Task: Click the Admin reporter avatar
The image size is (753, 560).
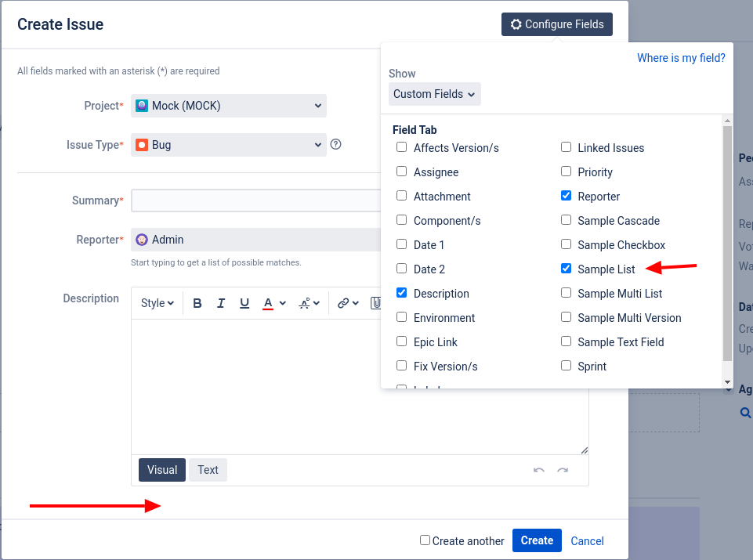Action: [x=142, y=240]
